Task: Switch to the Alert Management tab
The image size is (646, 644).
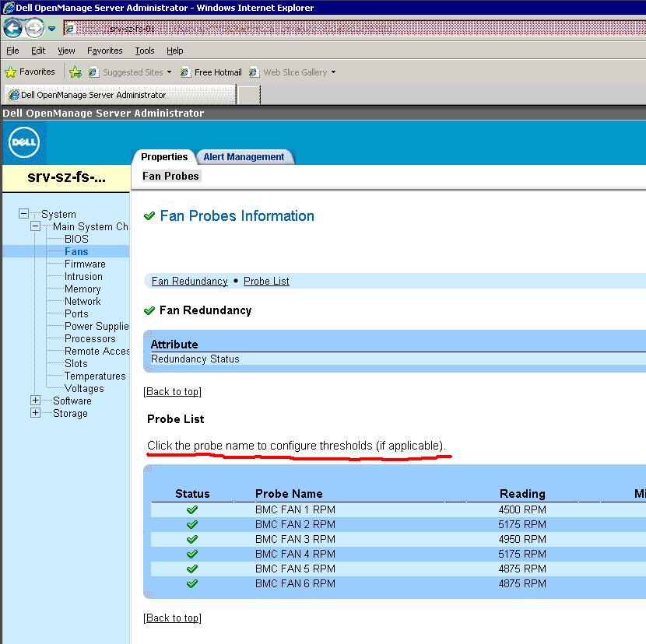Action: 244,157
